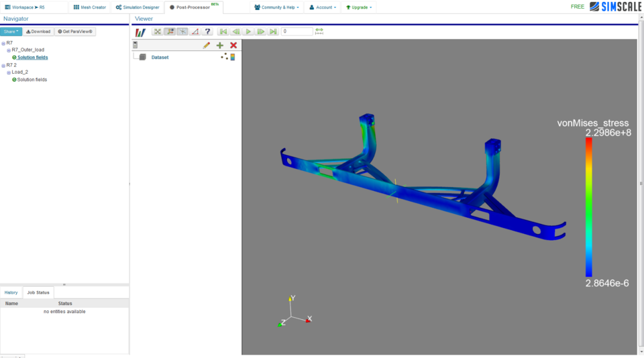Click the green status icon beside R7_Outer_load Solution fields
The height and width of the screenshot is (358, 644).
[x=14, y=58]
